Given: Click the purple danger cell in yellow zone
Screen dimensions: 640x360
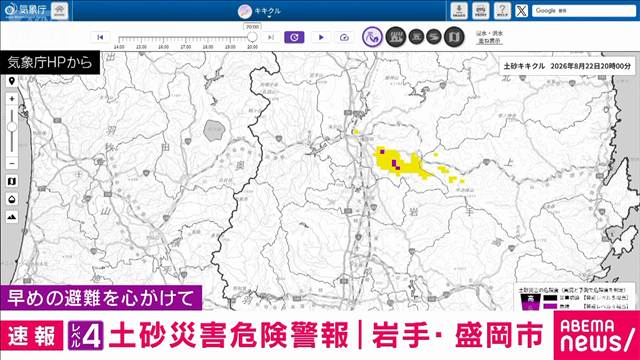Looking at the screenshot, I should (394, 163).
